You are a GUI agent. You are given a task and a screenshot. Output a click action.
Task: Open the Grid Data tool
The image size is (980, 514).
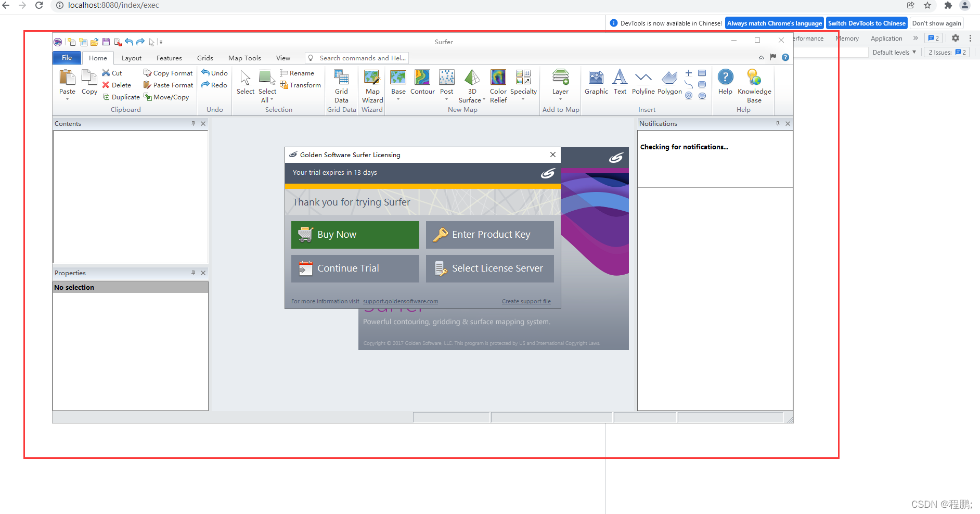341,86
